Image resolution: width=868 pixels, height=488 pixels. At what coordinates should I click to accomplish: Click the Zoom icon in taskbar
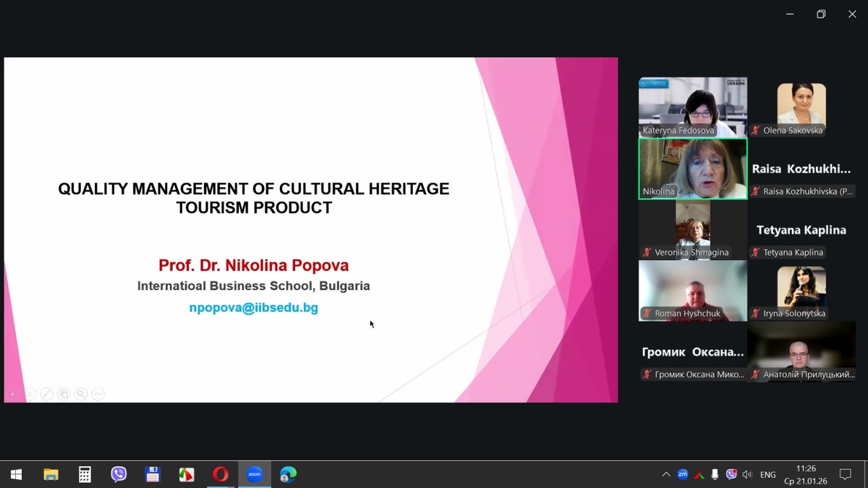254,474
